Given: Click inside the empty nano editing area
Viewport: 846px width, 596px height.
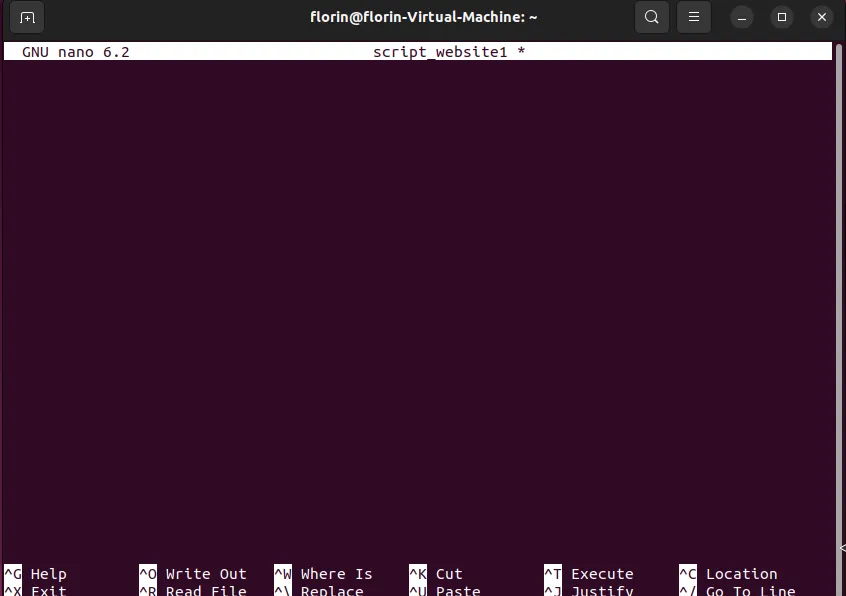Looking at the screenshot, I should coord(420,300).
